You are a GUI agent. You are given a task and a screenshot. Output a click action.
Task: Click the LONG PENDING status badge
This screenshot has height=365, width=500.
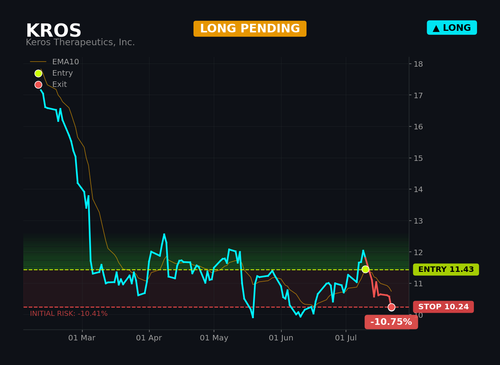click(250, 29)
